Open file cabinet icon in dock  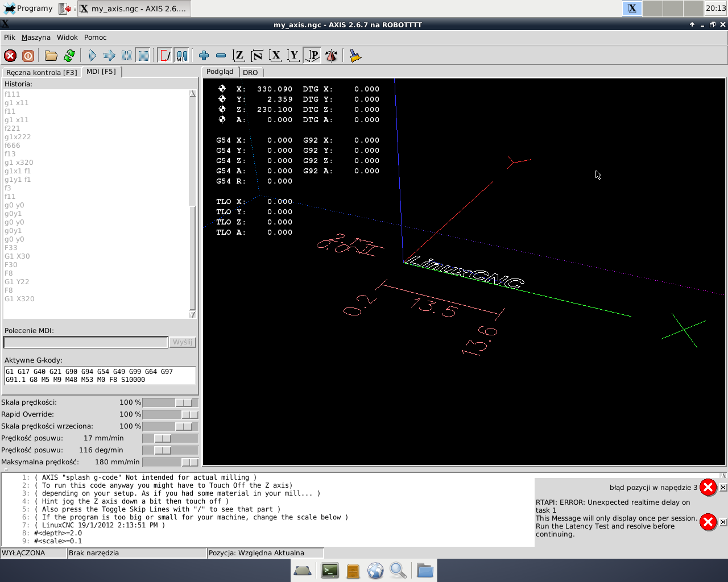click(x=353, y=570)
